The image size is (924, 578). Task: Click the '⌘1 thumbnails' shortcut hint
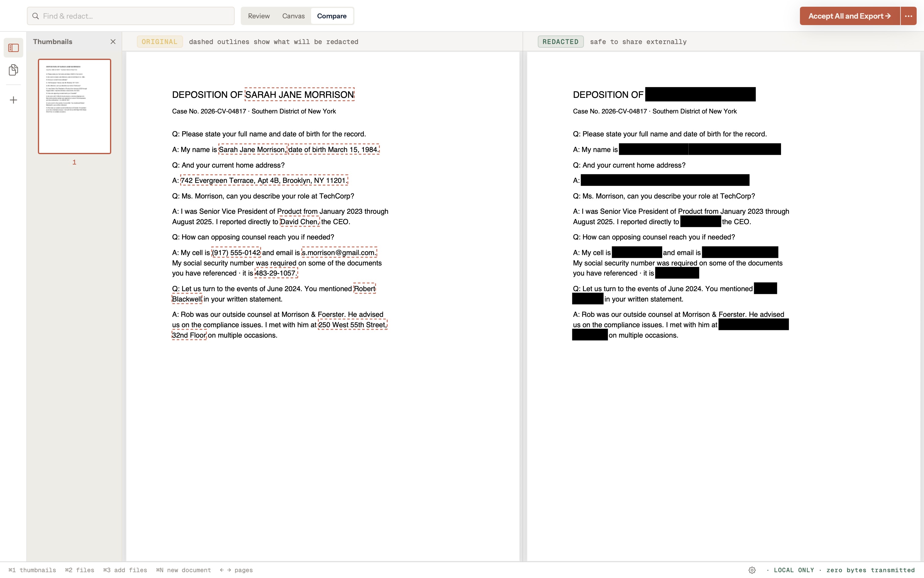pyautogui.click(x=32, y=570)
